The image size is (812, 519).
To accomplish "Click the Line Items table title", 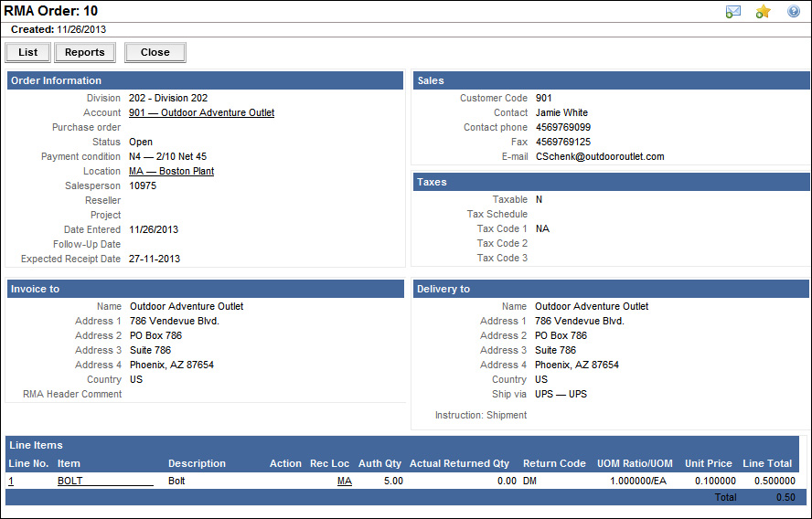I will coord(37,445).
